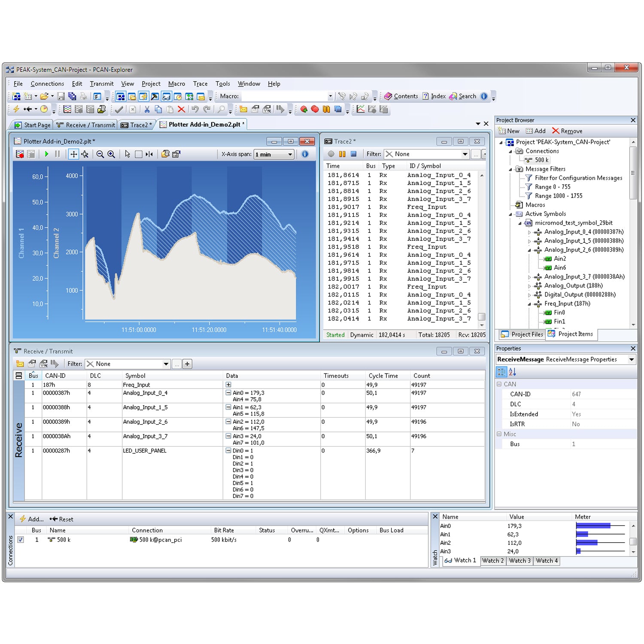Click the undo arrow in main toolbar
Image resolution: width=644 pixels, height=644 pixels.
click(195, 109)
